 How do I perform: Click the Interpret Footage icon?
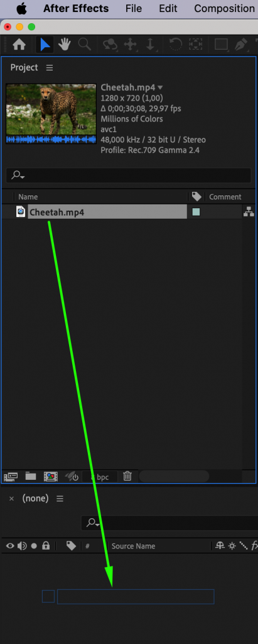coord(10,477)
